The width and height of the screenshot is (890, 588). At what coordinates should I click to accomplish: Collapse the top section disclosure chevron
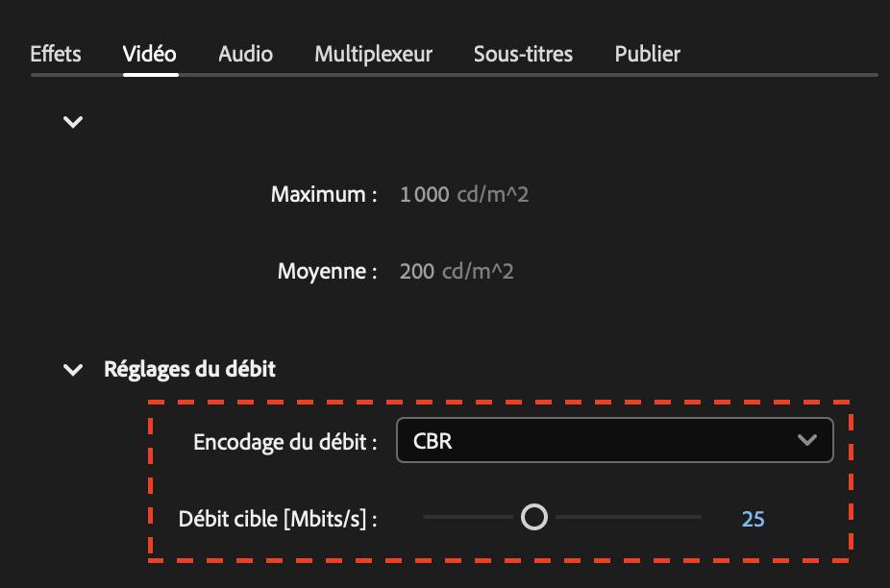72,122
